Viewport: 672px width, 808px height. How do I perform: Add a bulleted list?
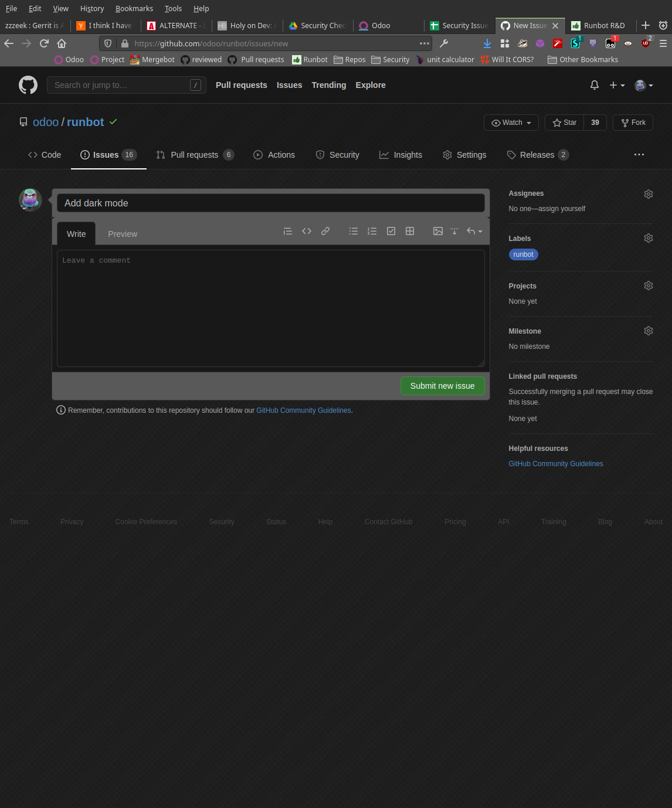[x=354, y=231]
